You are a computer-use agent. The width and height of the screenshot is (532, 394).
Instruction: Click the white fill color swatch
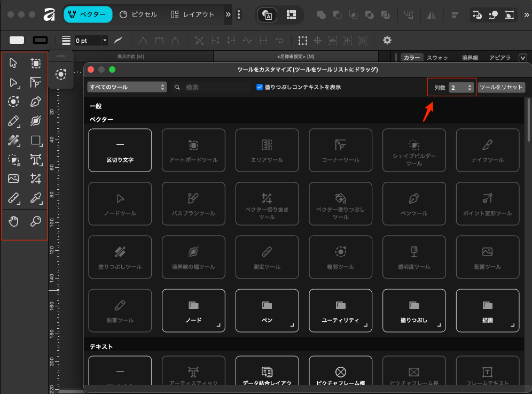[x=17, y=40]
